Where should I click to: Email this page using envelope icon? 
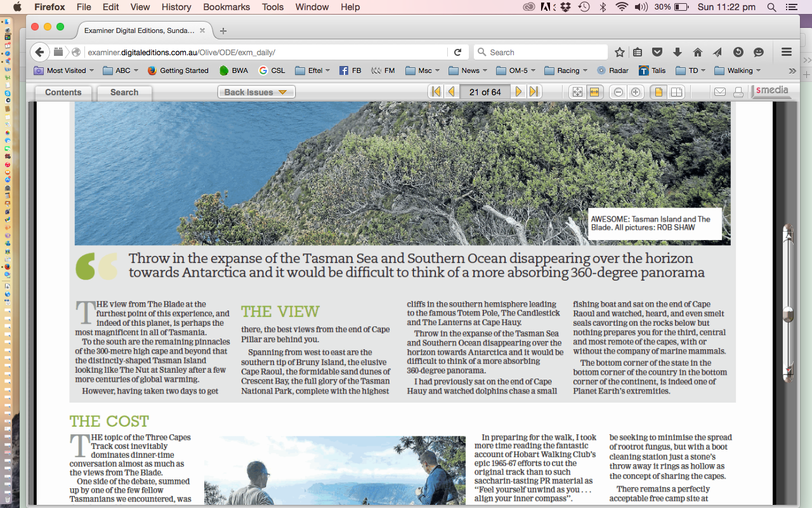pyautogui.click(x=720, y=92)
